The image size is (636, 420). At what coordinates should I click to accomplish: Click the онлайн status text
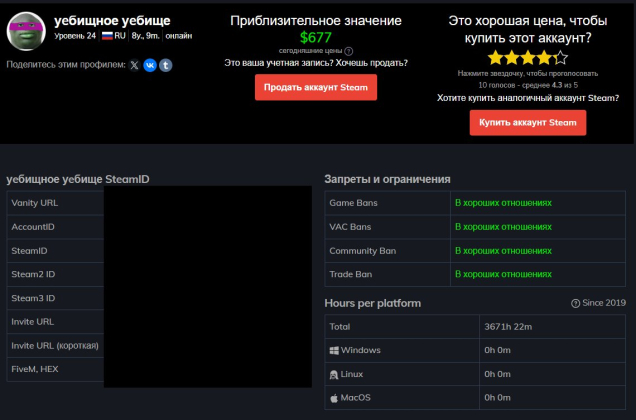click(x=179, y=36)
